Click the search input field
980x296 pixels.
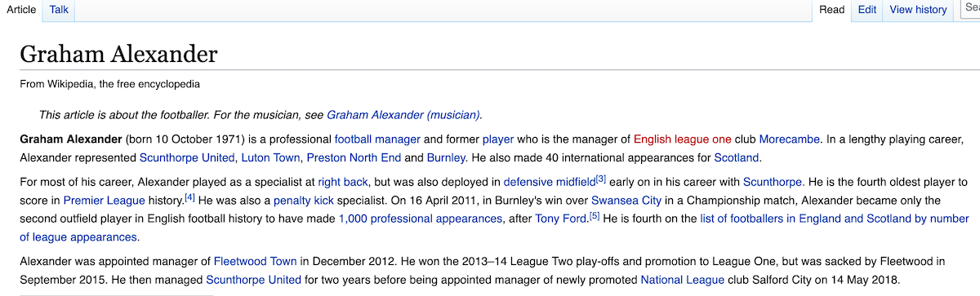point(969,8)
